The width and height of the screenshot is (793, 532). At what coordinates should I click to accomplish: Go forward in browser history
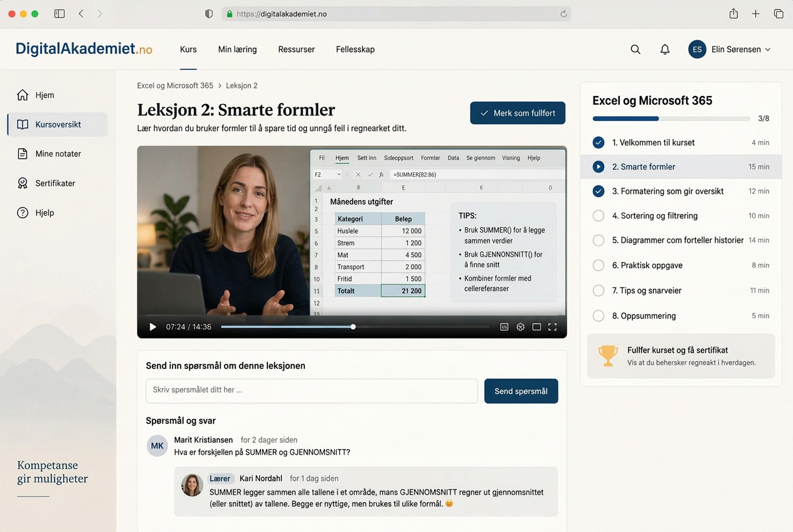click(100, 14)
